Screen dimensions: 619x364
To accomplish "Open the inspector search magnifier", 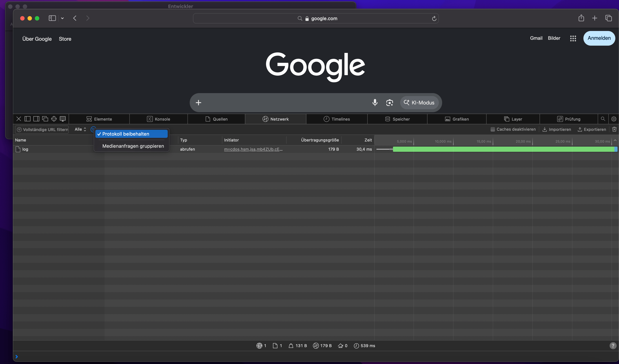I will [x=603, y=119].
